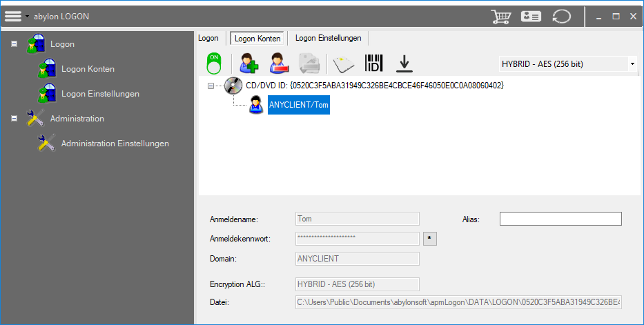Open Administration Einstellungen in the sidebar

[115, 144]
